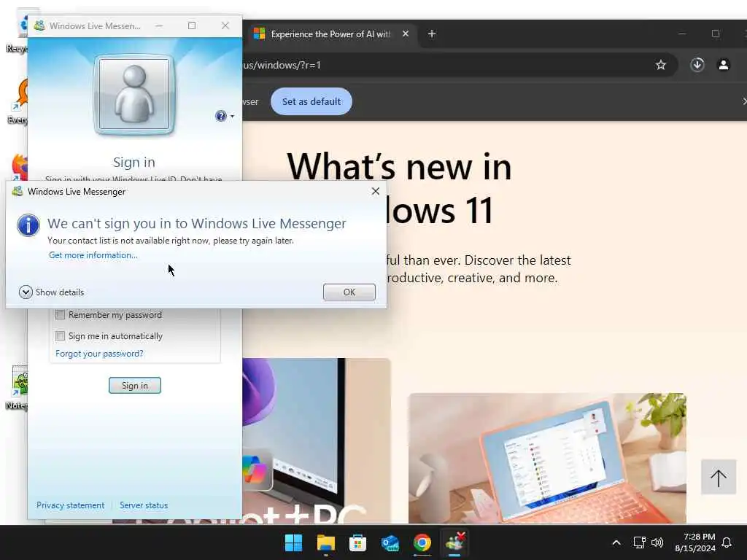Close the Windows Live Messenger error dialog

[x=376, y=191]
